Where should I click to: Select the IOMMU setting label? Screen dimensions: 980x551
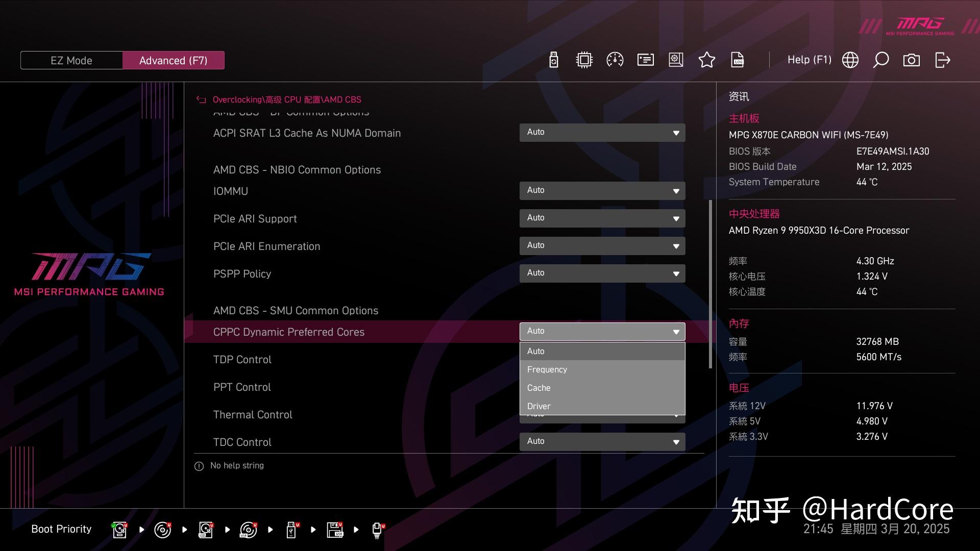(230, 191)
